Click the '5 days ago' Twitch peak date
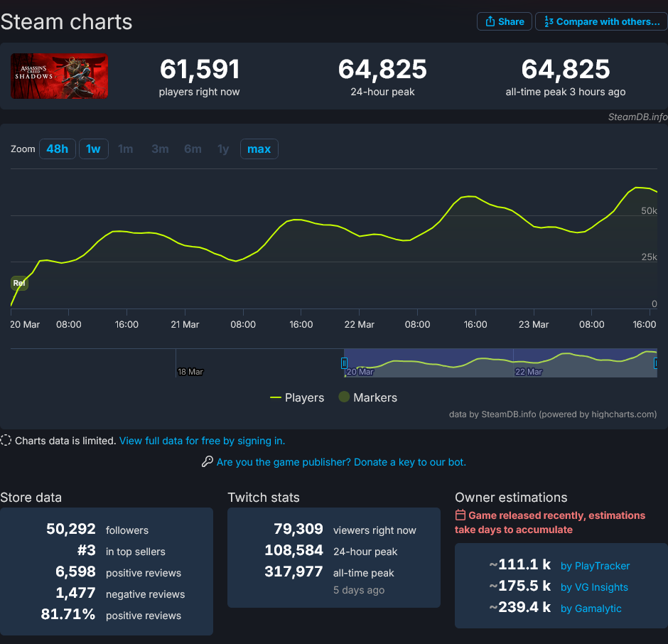 click(359, 590)
